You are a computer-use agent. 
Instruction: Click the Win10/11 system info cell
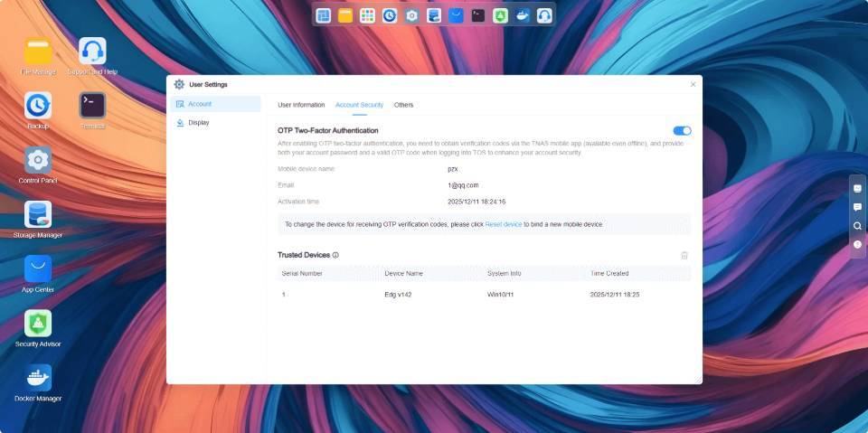click(x=500, y=295)
